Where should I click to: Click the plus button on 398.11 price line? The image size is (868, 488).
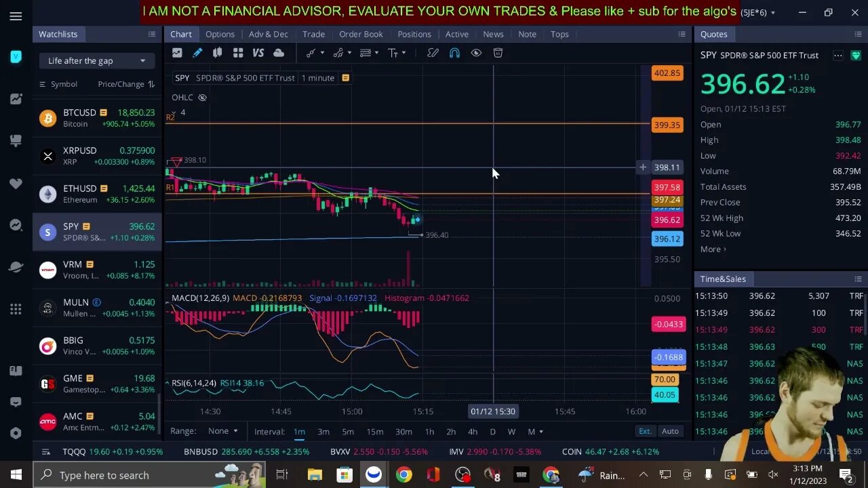643,167
